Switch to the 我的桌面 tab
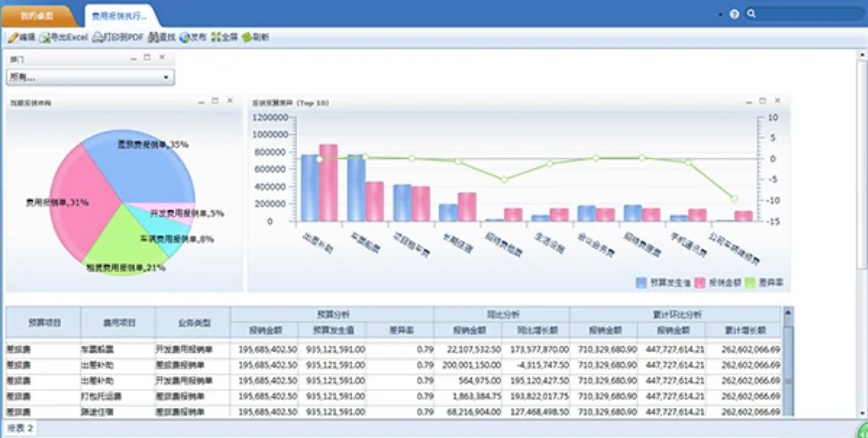This screenshot has width=868, height=438. [38, 16]
